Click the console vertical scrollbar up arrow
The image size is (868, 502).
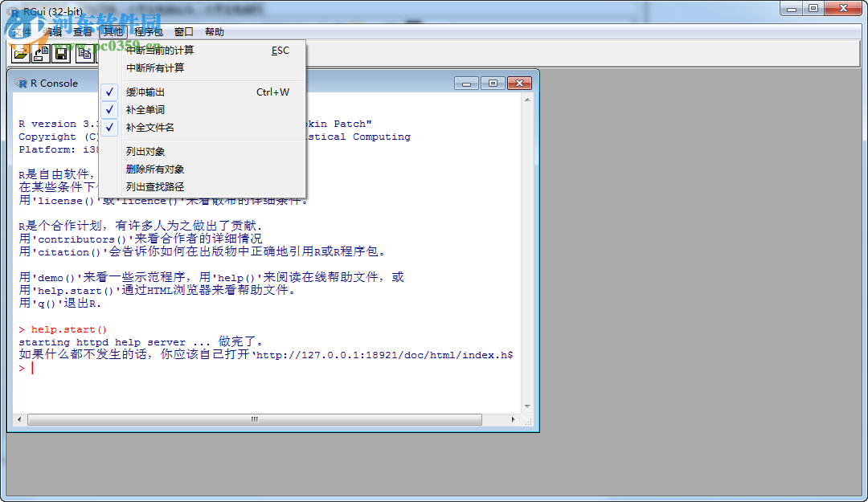pyautogui.click(x=527, y=100)
